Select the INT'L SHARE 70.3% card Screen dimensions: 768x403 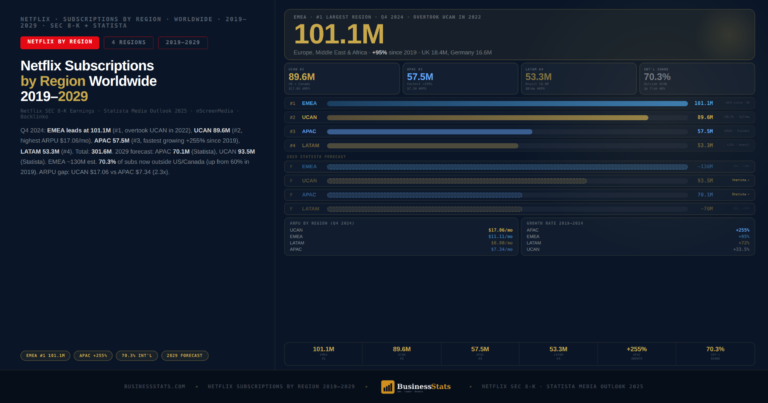coord(697,78)
